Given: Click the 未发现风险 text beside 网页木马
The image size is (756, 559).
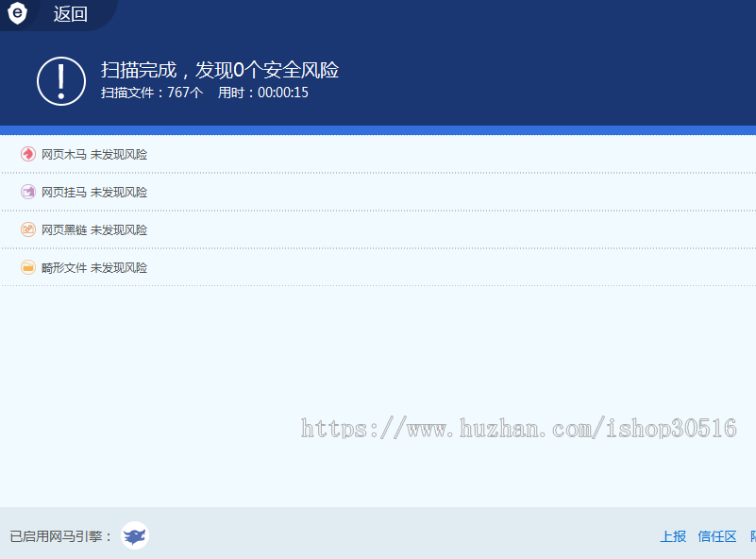Looking at the screenshot, I should point(119,154).
